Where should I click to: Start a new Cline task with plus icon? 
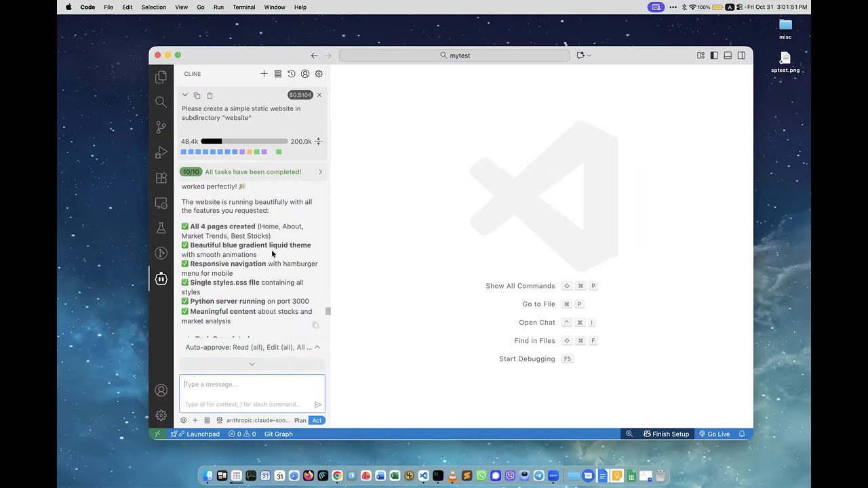264,74
